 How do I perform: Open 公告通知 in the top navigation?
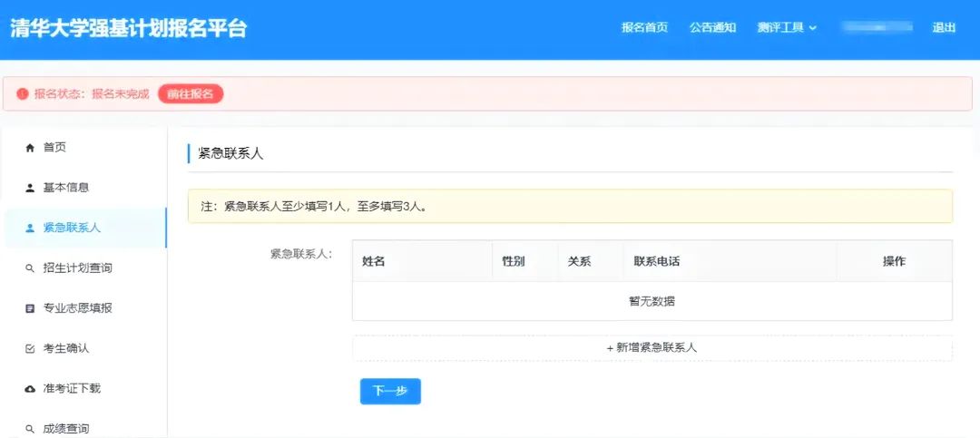712,27
